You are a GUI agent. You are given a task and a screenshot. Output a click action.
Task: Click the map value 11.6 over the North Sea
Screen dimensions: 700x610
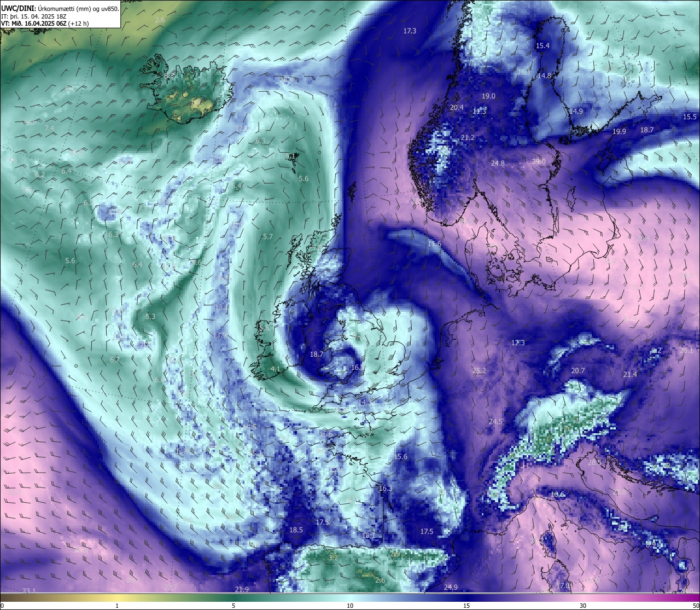pyautogui.click(x=434, y=244)
